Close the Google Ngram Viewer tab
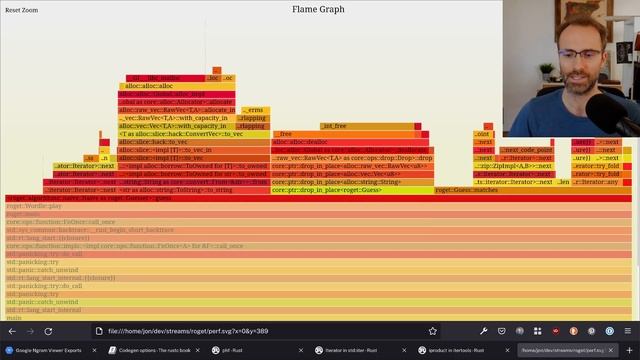This screenshot has width=640, height=360. pos(94,350)
